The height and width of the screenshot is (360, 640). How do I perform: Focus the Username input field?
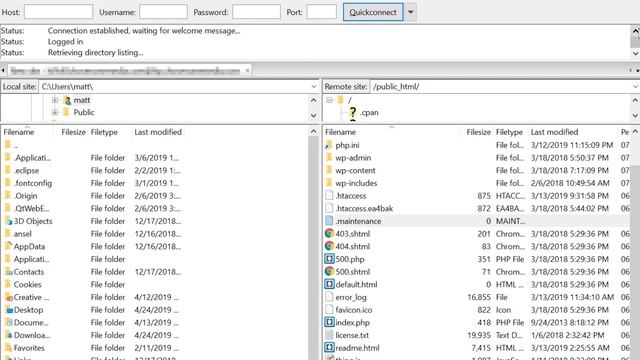[163, 12]
